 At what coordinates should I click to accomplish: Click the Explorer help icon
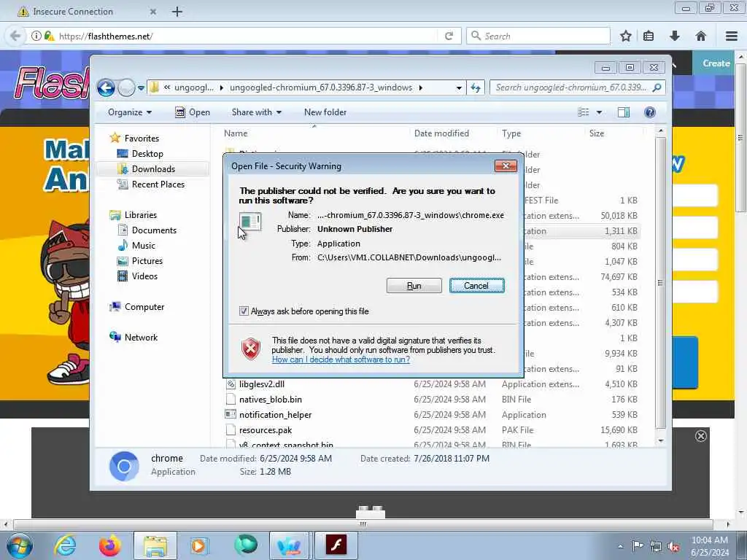(x=650, y=112)
